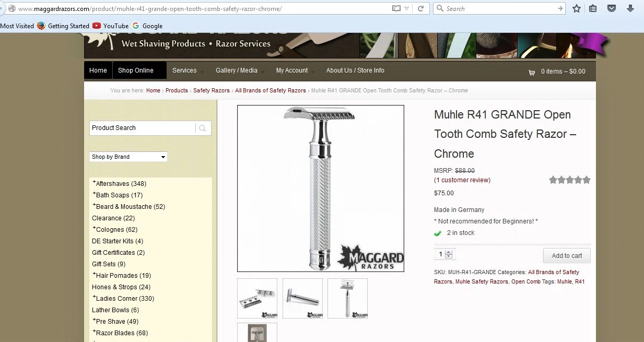Bookmark this page with the star icon
Viewport: 644px width, 342px height.
[577, 8]
